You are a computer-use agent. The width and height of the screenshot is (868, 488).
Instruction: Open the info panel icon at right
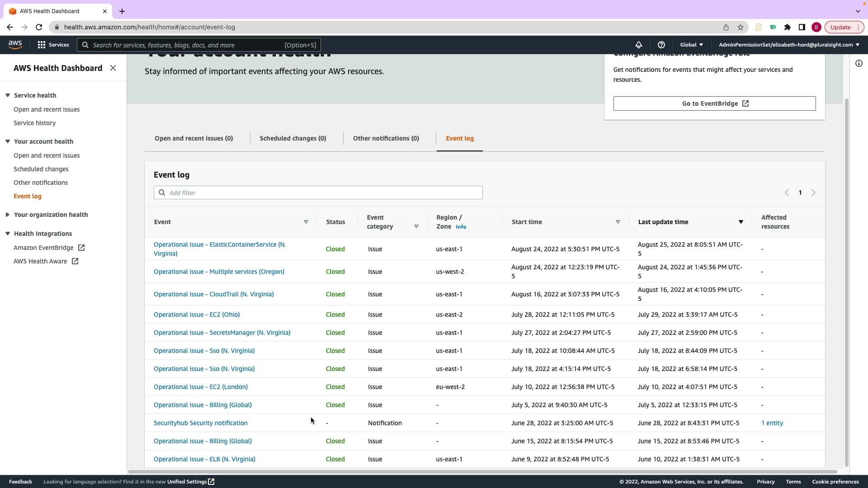click(x=859, y=63)
